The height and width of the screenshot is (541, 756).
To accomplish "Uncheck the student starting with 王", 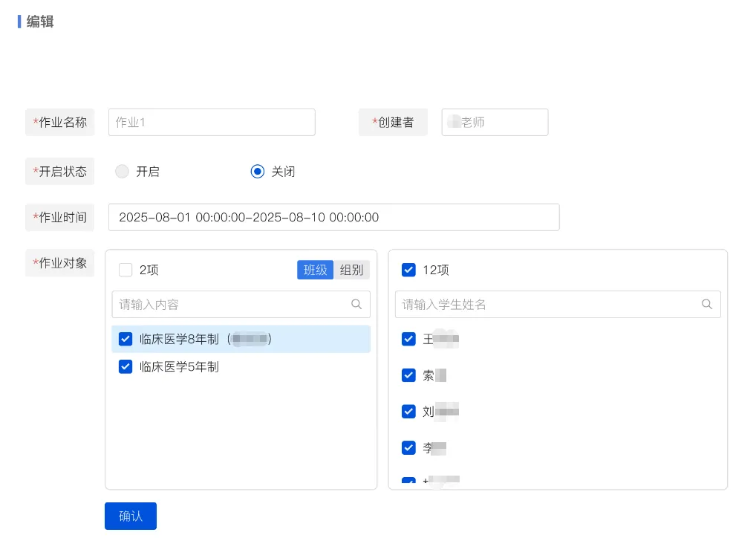I will tap(408, 340).
